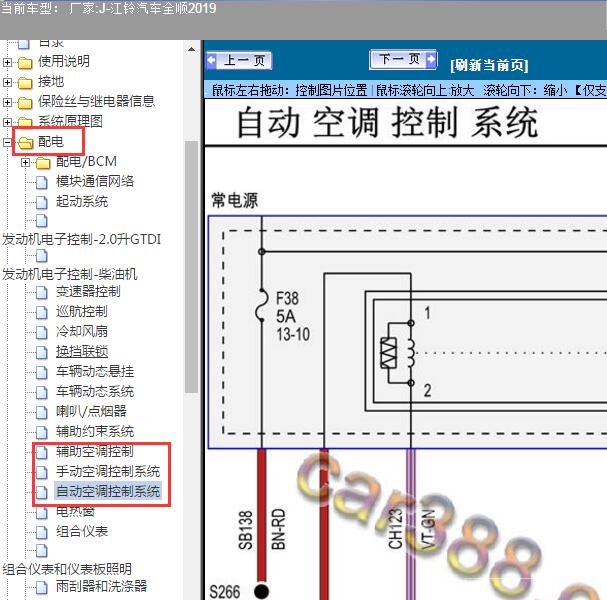Screen dimensions: 607x600
Task: Expand the 保险丝与继电器信息 folder node
Action: 7,102
